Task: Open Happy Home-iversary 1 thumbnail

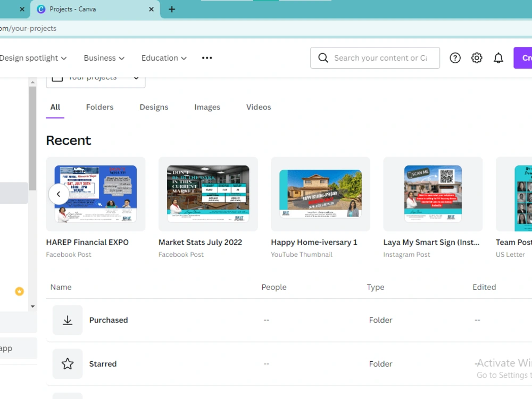Action: coord(321,194)
